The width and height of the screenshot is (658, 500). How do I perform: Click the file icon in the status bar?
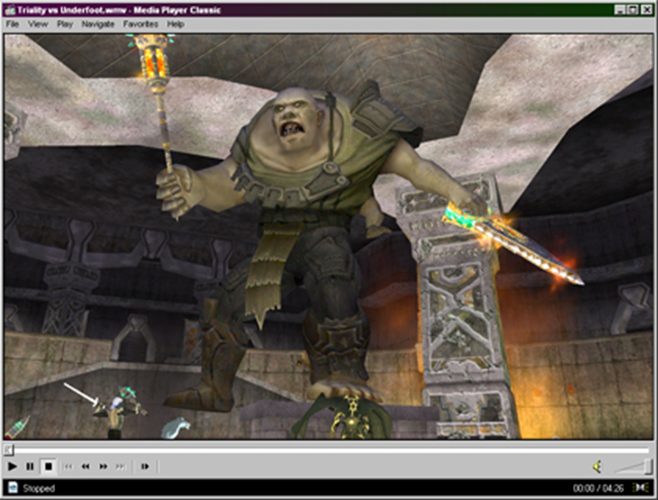[x=13, y=487]
